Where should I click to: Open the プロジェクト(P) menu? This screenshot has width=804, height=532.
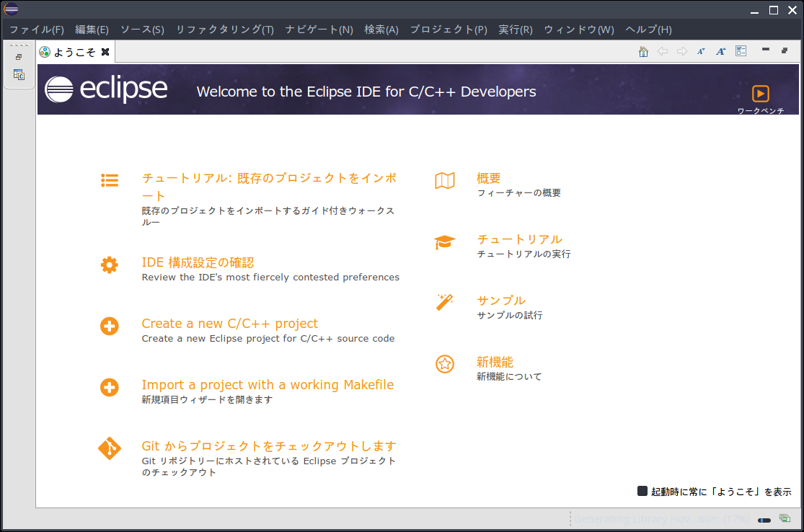[x=449, y=30]
